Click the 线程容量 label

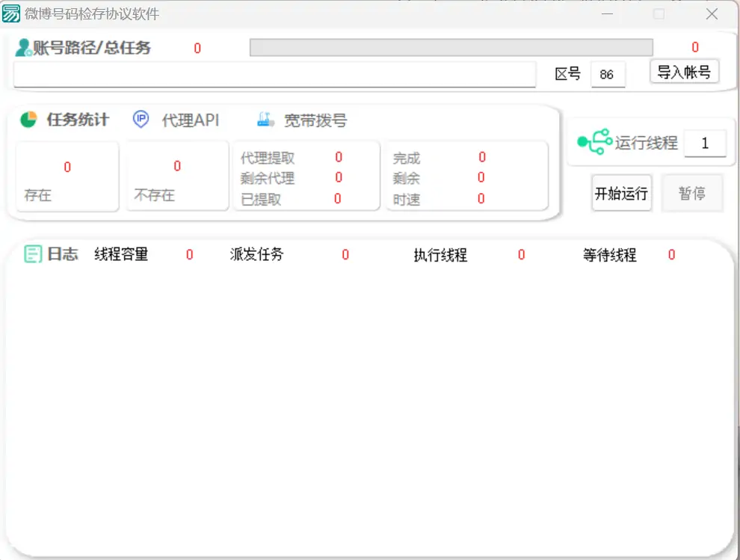[x=121, y=254]
